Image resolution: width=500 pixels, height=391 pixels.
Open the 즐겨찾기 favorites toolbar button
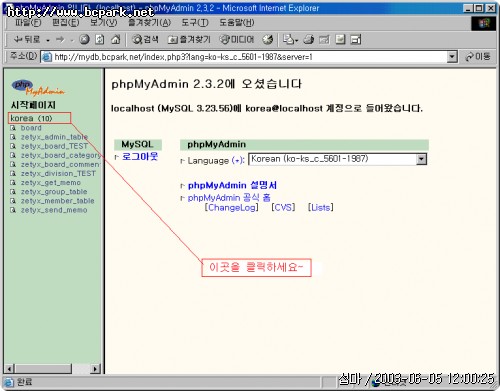coord(189,40)
